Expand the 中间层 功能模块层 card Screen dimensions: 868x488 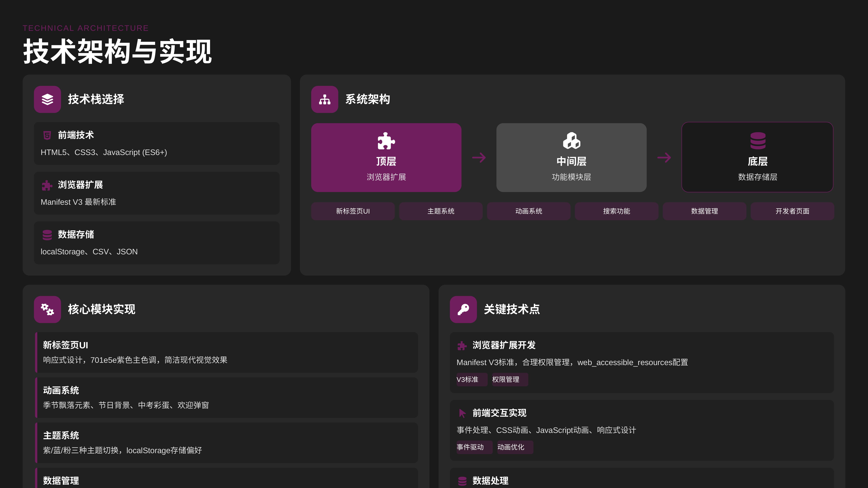click(571, 158)
